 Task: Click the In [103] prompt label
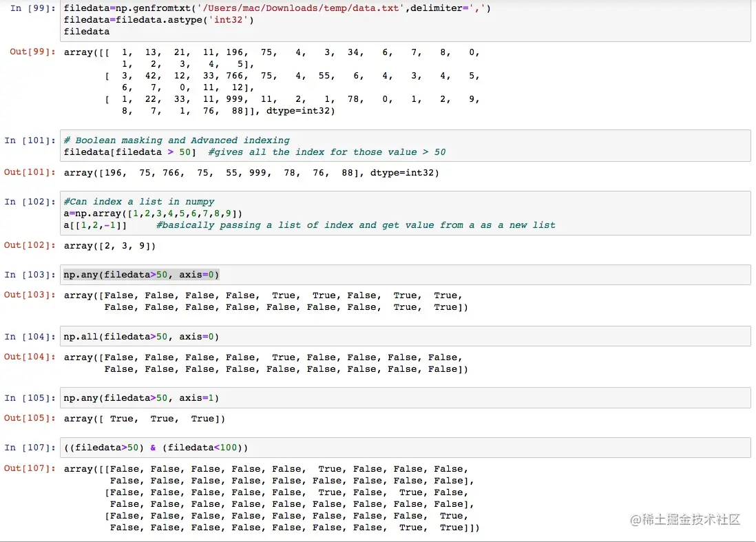pos(30,275)
